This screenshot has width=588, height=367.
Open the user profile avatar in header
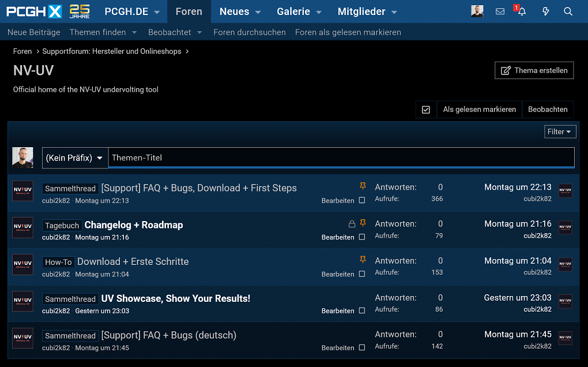pyautogui.click(x=477, y=12)
